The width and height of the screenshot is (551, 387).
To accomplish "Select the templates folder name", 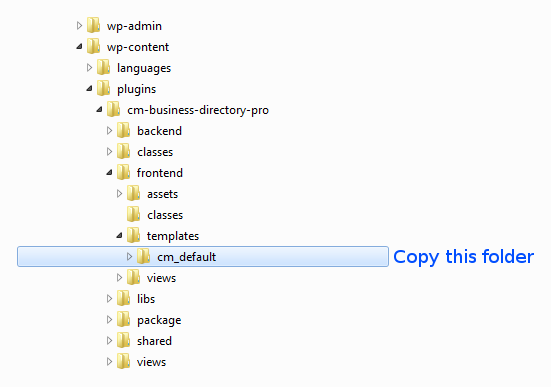I will pyautogui.click(x=173, y=236).
